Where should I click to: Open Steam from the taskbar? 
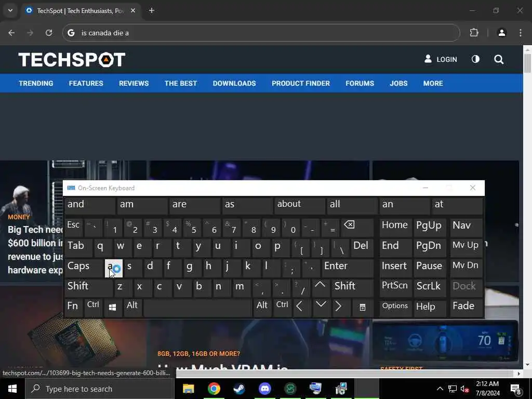[239, 389]
